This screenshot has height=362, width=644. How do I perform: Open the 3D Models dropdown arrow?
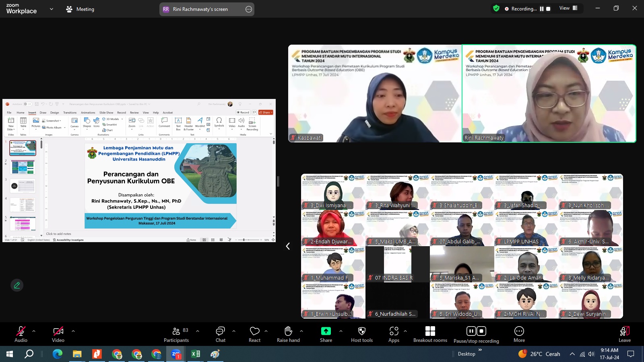pyautogui.click(x=122, y=119)
